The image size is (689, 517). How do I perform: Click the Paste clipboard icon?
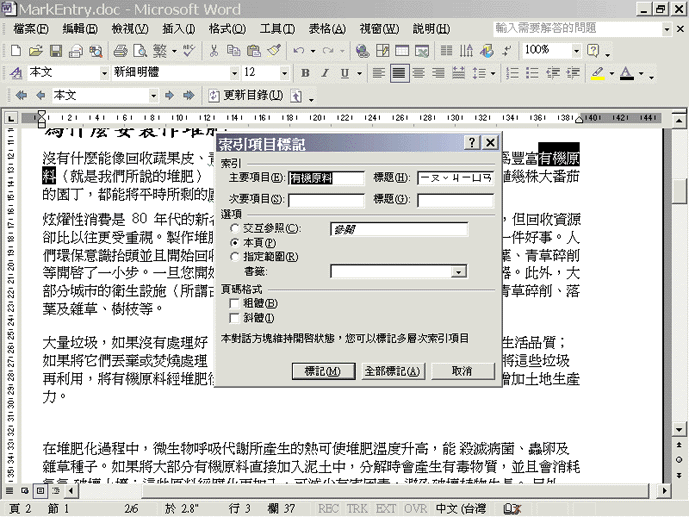pos(254,51)
